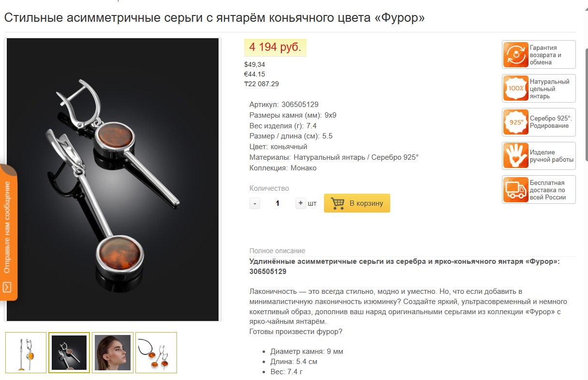Open the Отправьте нам сообщение side tab

[x=9, y=232]
